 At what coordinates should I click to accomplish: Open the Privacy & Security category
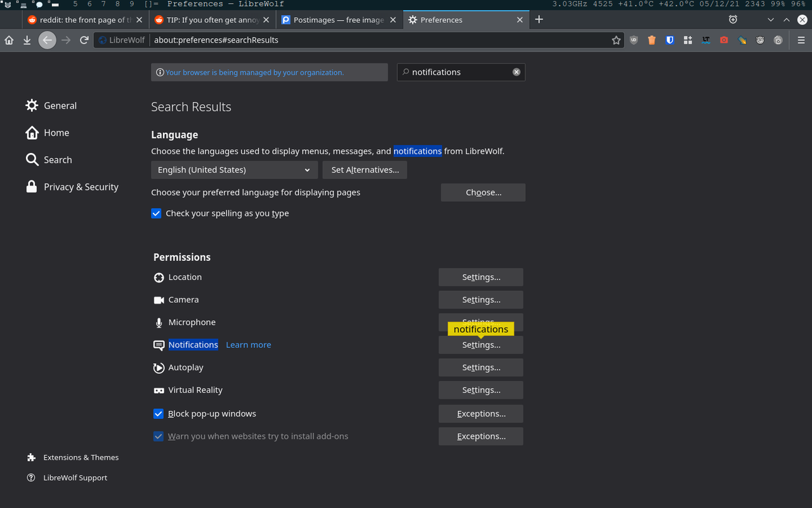(x=72, y=187)
